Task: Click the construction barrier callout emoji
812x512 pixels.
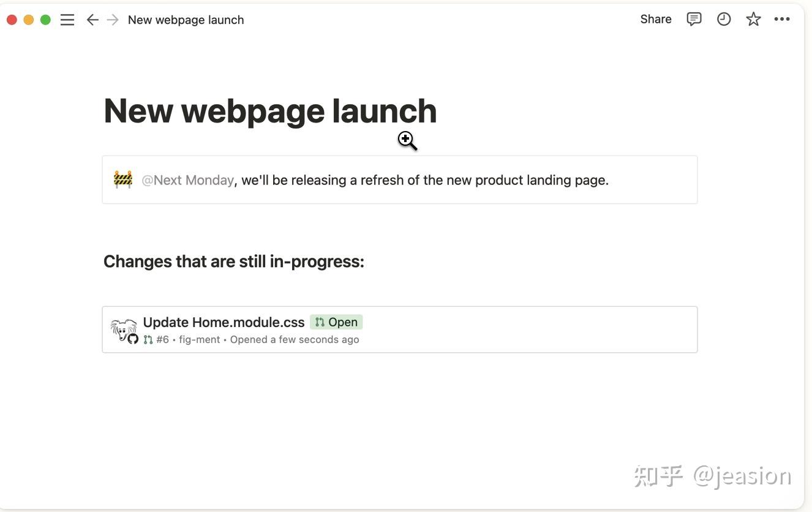Action: (x=123, y=179)
